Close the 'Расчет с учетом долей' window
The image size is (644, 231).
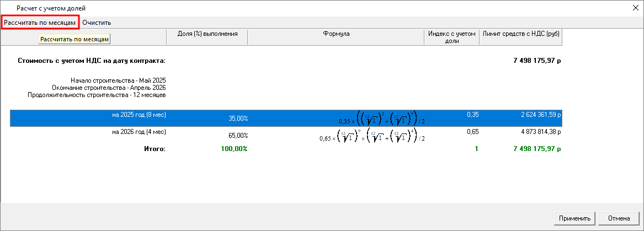pyautogui.click(x=635, y=8)
